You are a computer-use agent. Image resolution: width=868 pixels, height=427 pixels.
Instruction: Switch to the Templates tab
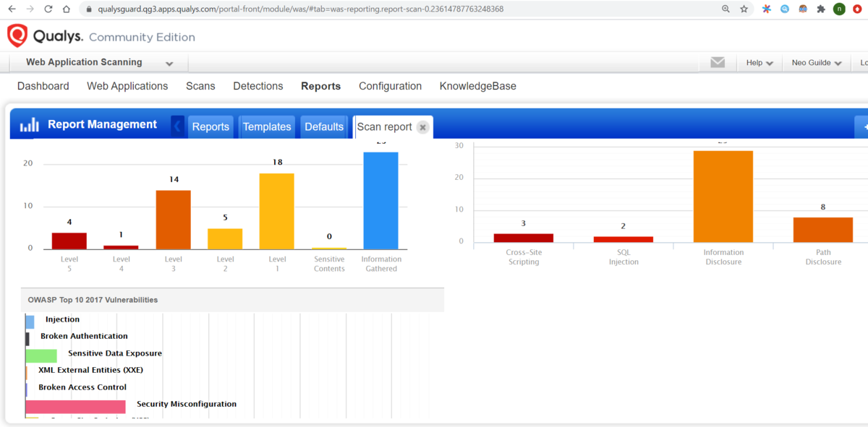click(x=267, y=126)
